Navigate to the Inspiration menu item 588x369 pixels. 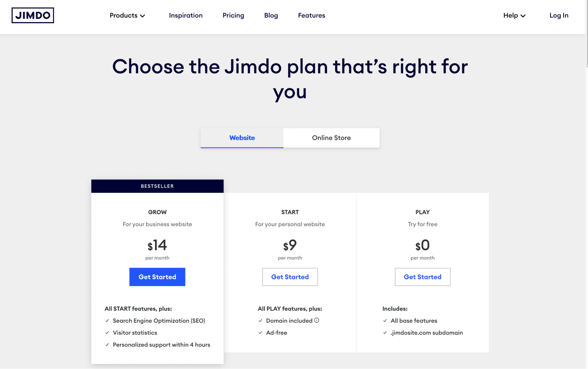186,15
